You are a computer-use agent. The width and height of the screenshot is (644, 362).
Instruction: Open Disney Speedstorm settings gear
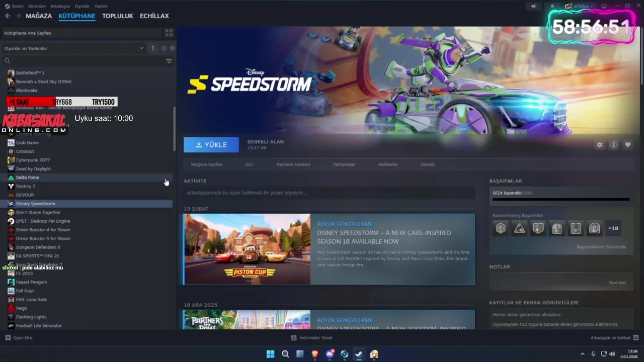pyautogui.click(x=600, y=145)
